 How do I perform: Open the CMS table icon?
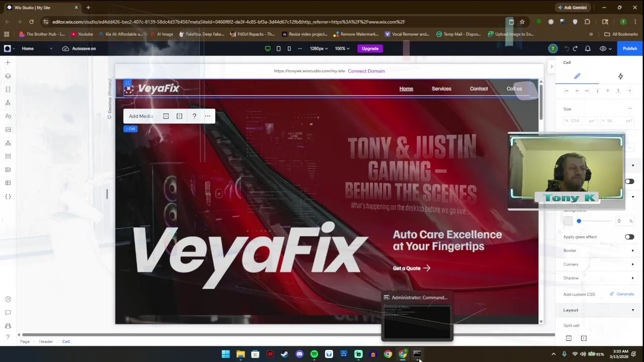(x=8, y=183)
